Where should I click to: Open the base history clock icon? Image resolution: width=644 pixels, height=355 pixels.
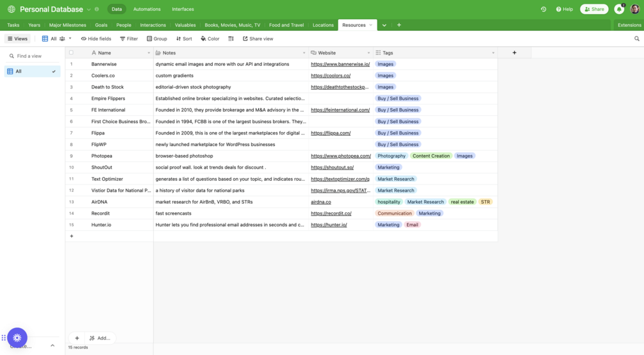point(543,9)
